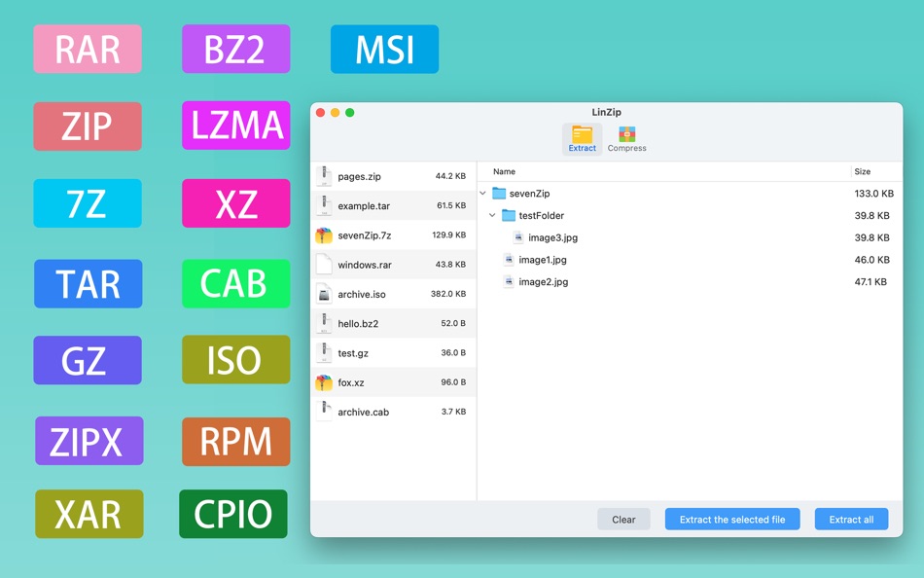
Task: Select archive.cab file name in list
Action: coord(364,413)
